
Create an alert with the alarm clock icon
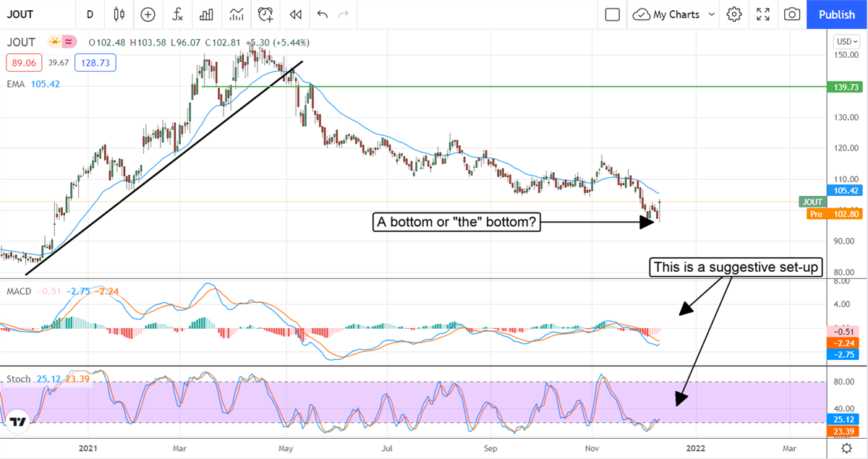pyautogui.click(x=266, y=14)
